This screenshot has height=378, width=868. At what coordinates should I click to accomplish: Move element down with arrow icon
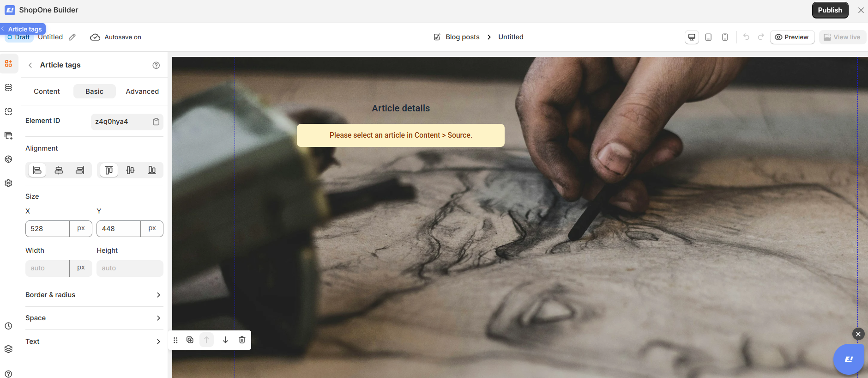pos(225,340)
